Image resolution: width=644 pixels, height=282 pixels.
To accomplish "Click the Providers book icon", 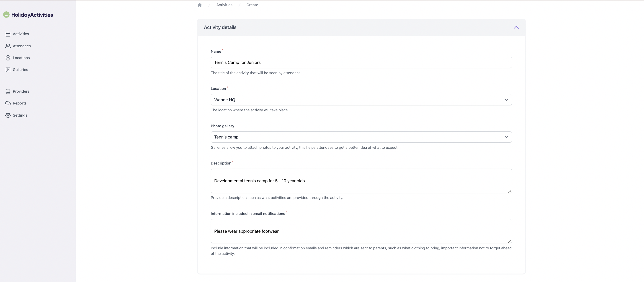I will click(x=8, y=91).
